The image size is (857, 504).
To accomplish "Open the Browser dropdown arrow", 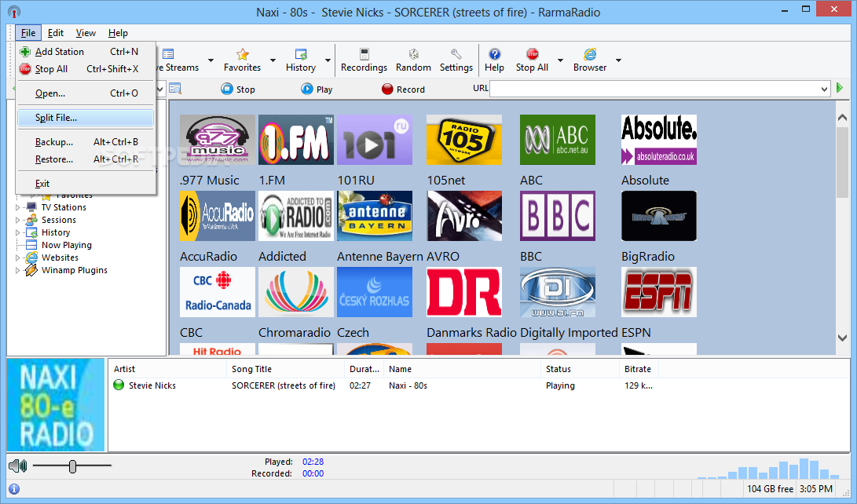I will [618, 60].
